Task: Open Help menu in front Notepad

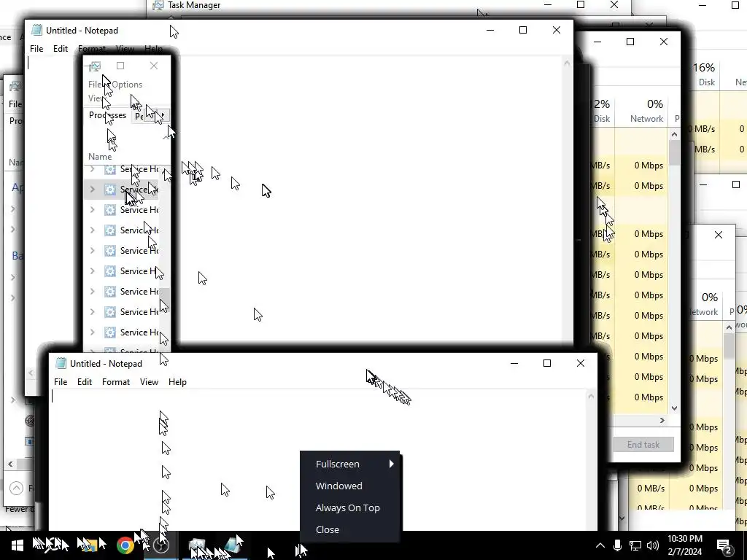Action: pyautogui.click(x=177, y=382)
